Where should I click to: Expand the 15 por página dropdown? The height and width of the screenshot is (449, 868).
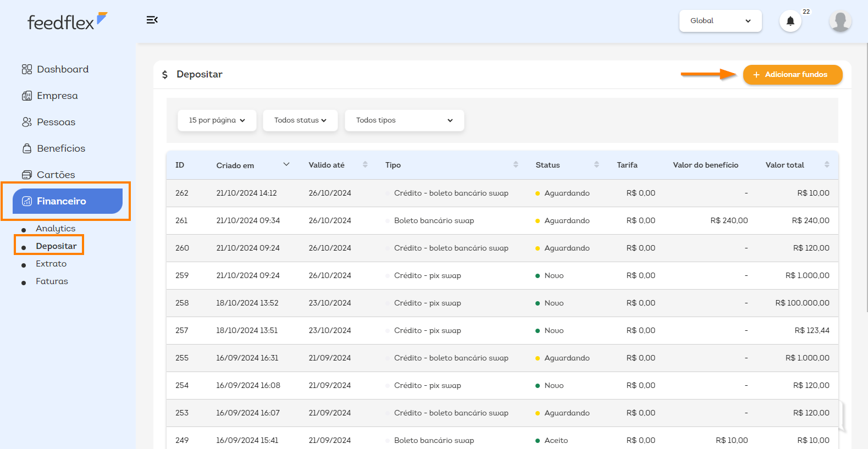point(217,120)
